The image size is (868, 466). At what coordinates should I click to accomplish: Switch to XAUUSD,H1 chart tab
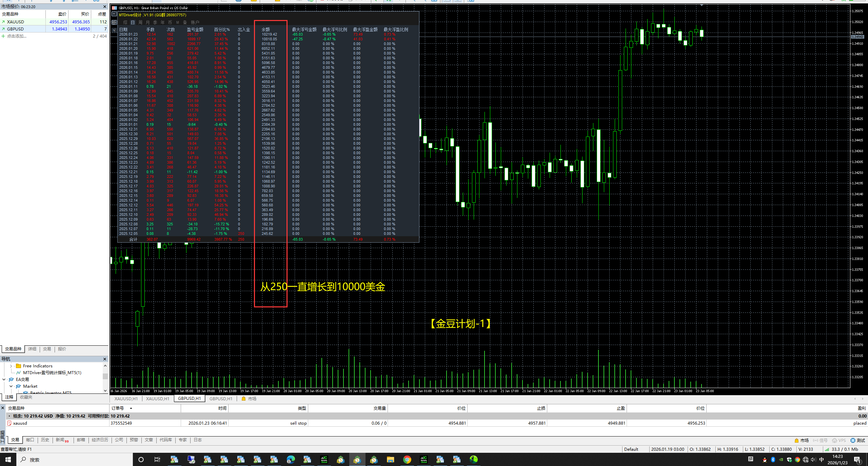pos(126,399)
